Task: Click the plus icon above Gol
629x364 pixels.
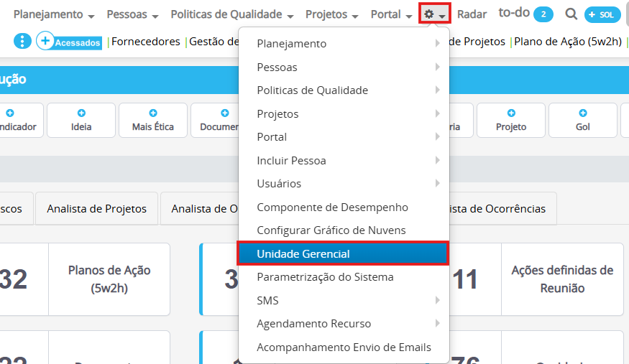Action: [x=583, y=113]
